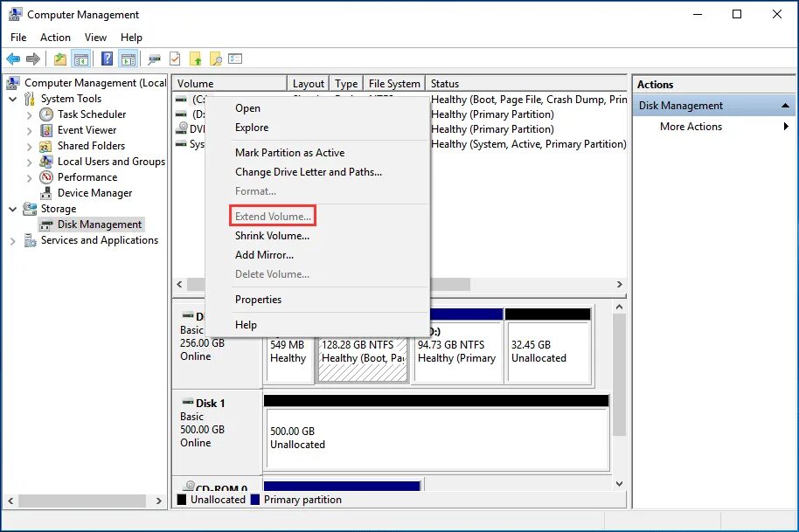Open the View menu
Image resolution: width=799 pixels, height=532 pixels.
(95, 38)
